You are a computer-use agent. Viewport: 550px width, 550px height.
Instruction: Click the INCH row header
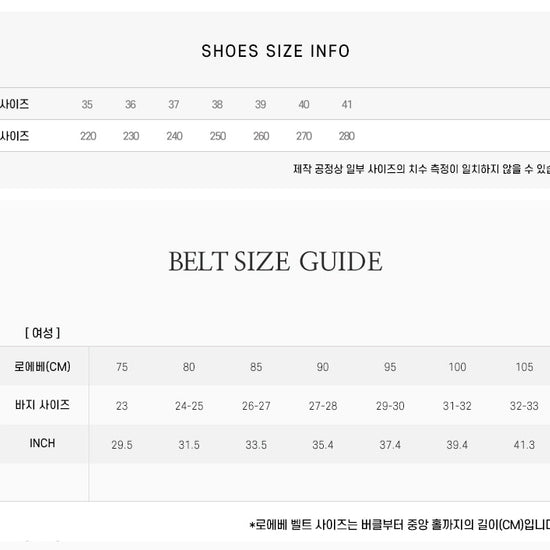[x=42, y=443]
